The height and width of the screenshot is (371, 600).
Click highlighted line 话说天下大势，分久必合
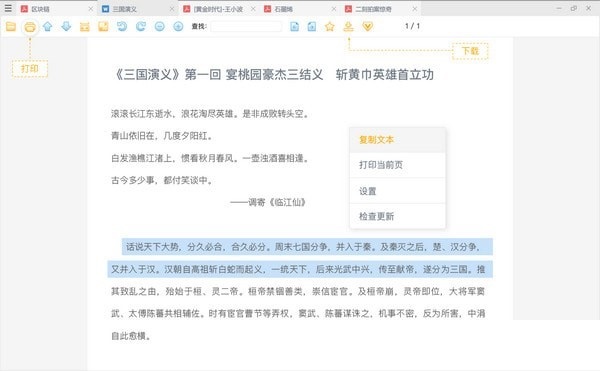[x=307, y=247]
